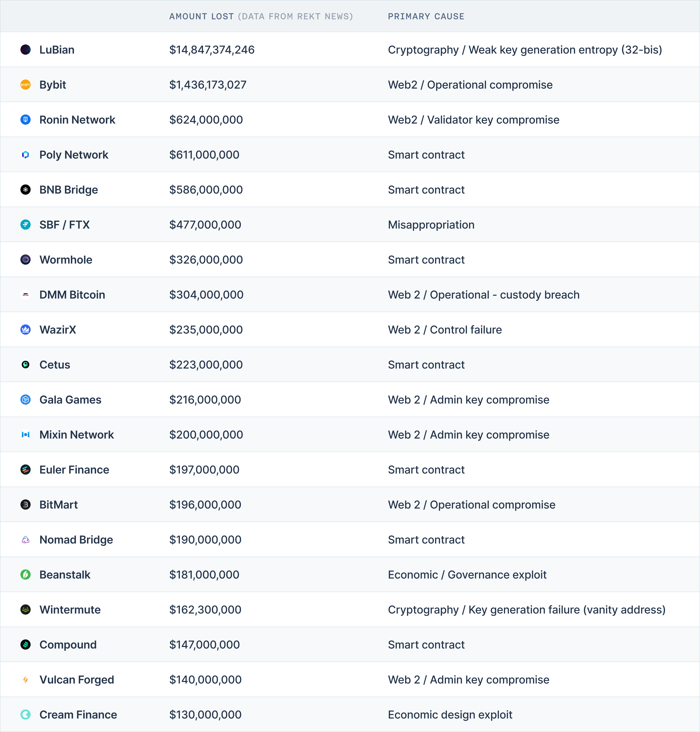This screenshot has width=700, height=732.
Task: Click the orange Bybit logo icon
Action: point(25,85)
